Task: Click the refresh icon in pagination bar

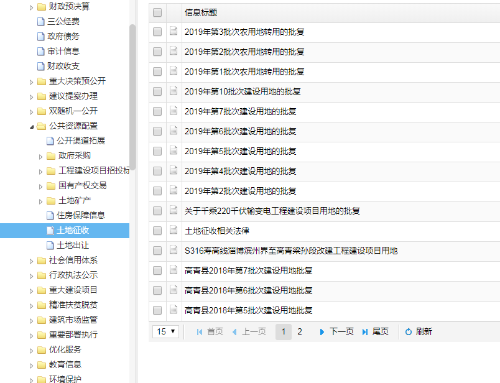Action: coord(408,332)
